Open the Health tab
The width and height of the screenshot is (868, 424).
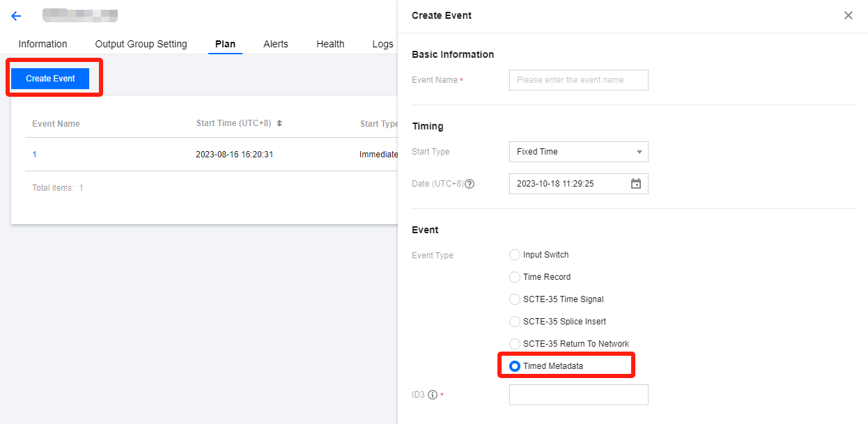330,44
